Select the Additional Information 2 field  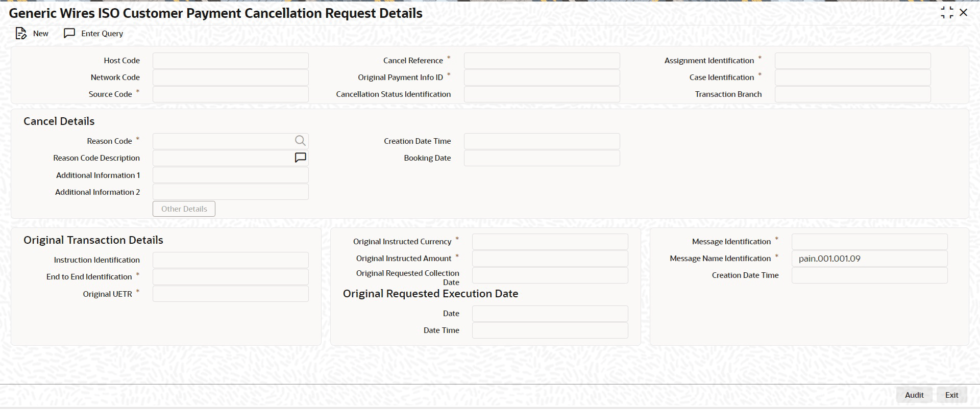coord(231,192)
